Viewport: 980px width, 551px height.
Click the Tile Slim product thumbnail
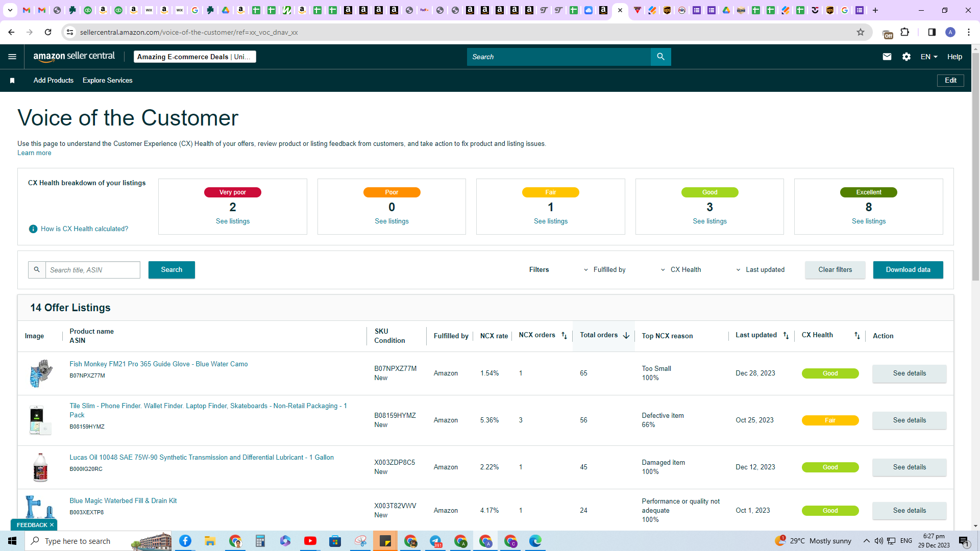click(40, 420)
